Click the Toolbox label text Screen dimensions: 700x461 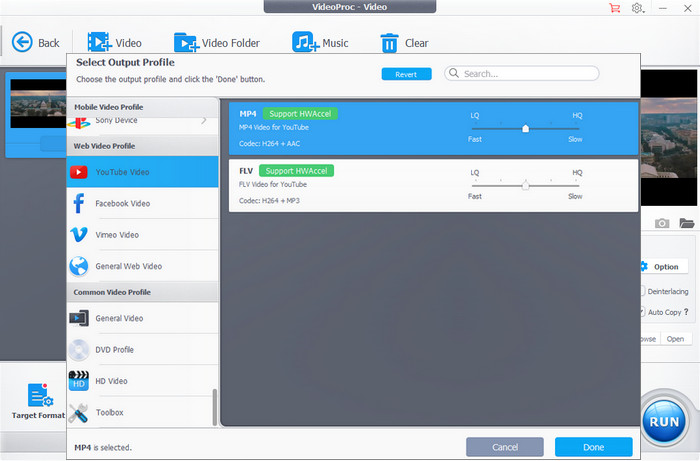pos(109,412)
